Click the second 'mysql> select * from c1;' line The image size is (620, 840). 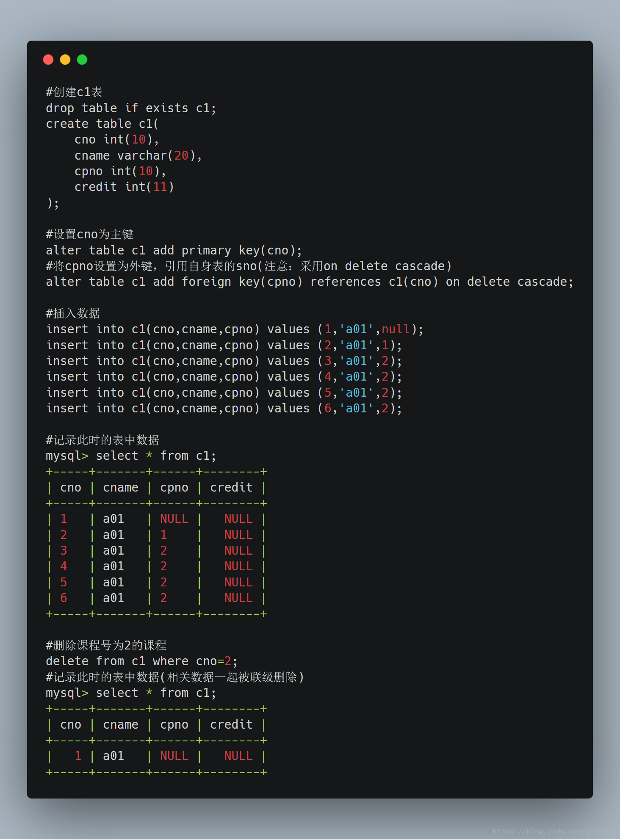pos(131,693)
